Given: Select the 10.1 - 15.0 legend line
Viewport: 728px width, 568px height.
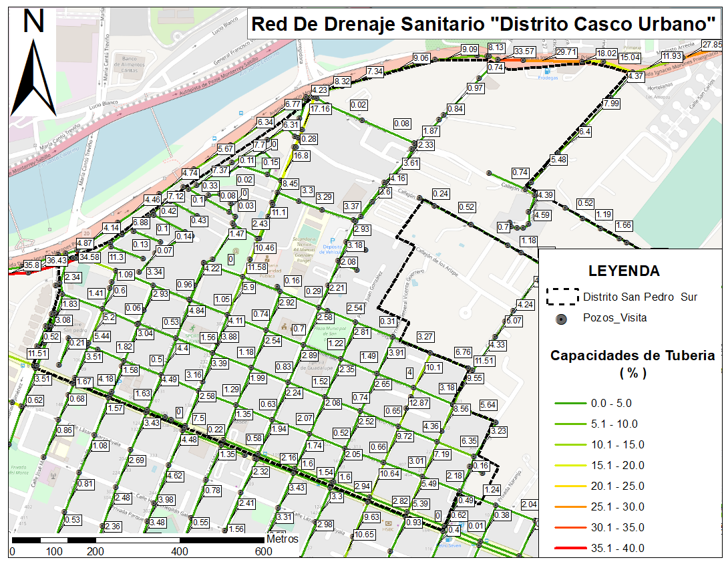Looking at the screenshot, I should coord(570,445).
